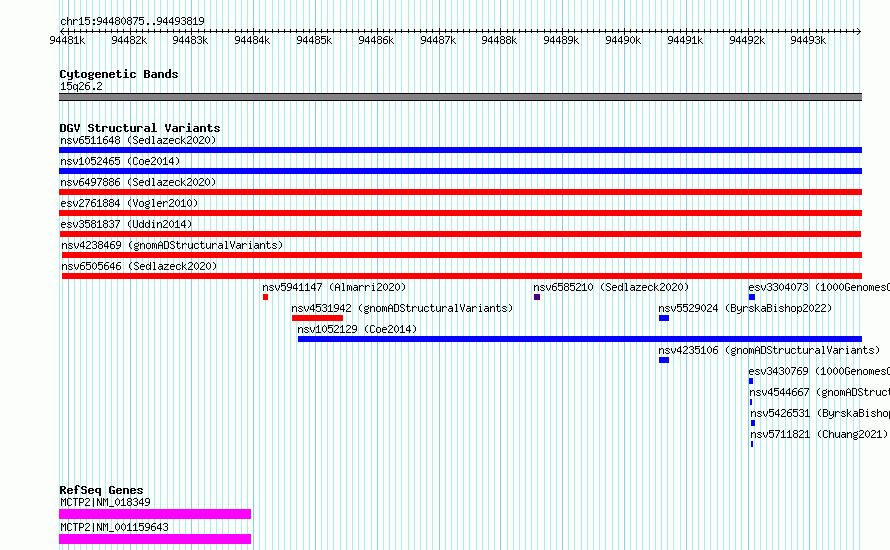Click the MCTP2|NM_018349 gene label
Image resolution: width=890 pixels, height=550 pixels.
(x=105, y=502)
